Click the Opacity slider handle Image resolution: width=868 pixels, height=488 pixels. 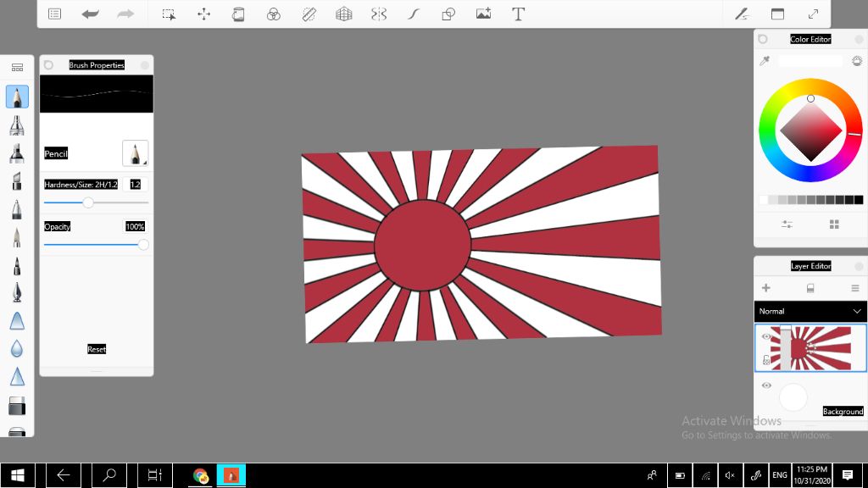143,245
